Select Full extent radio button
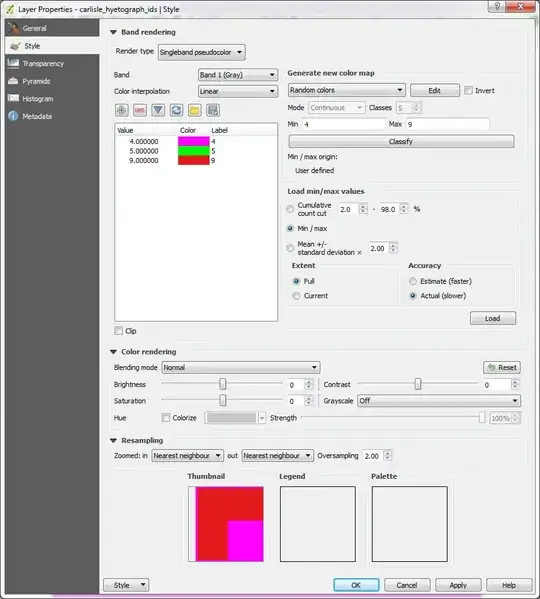 296,281
